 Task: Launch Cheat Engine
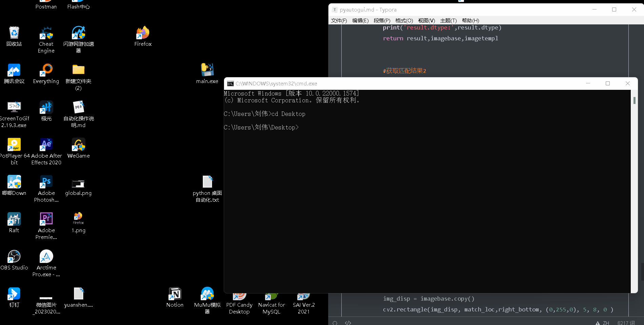pyautogui.click(x=46, y=33)
